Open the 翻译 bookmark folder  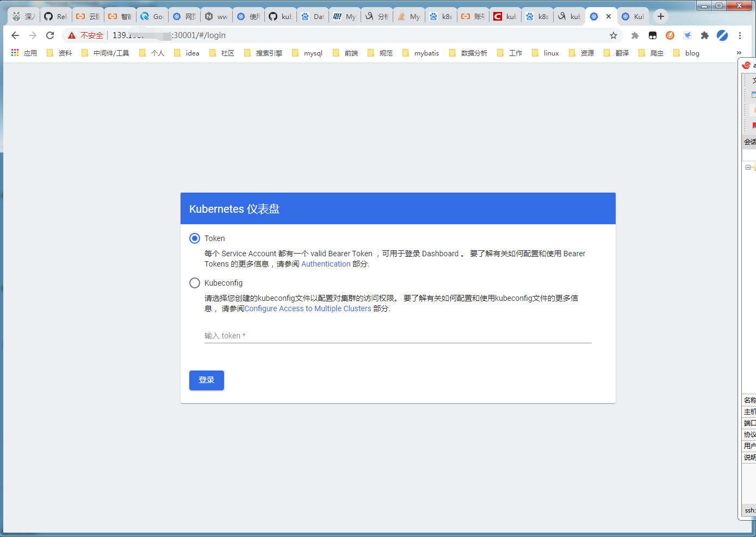coord(616,53)
